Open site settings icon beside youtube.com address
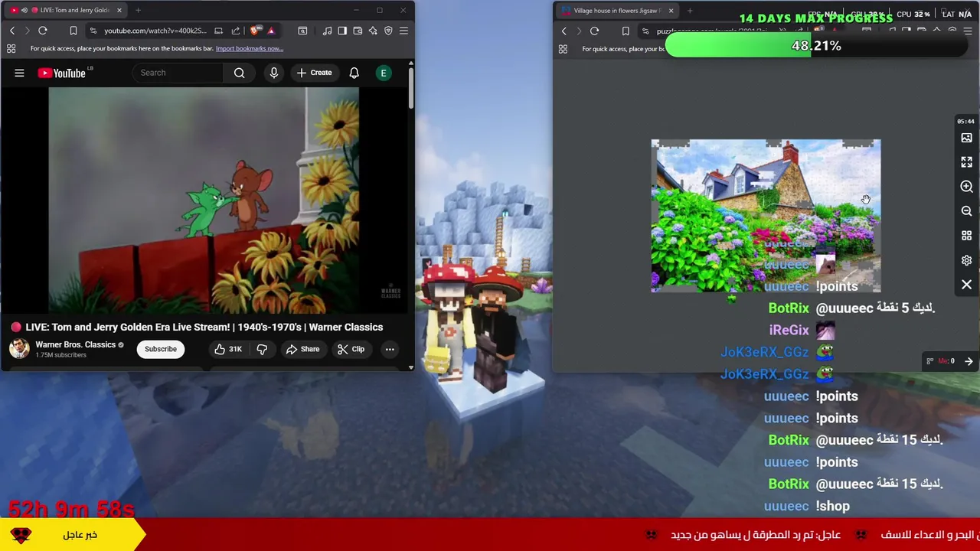This screenshot has height=551, width=980. pyautogui.click(x=93, y=31)
